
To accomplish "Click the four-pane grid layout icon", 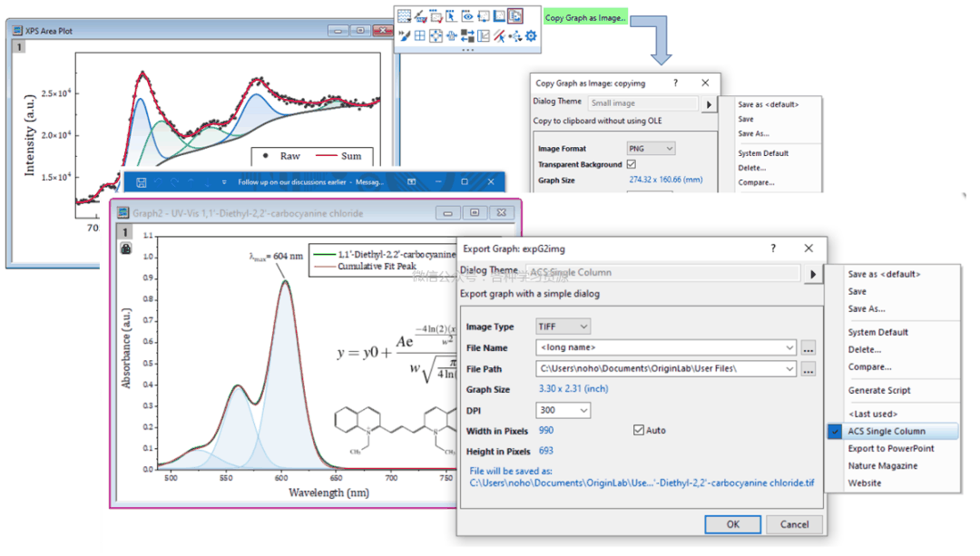I will pyautogui.click(x=420, y=36).
